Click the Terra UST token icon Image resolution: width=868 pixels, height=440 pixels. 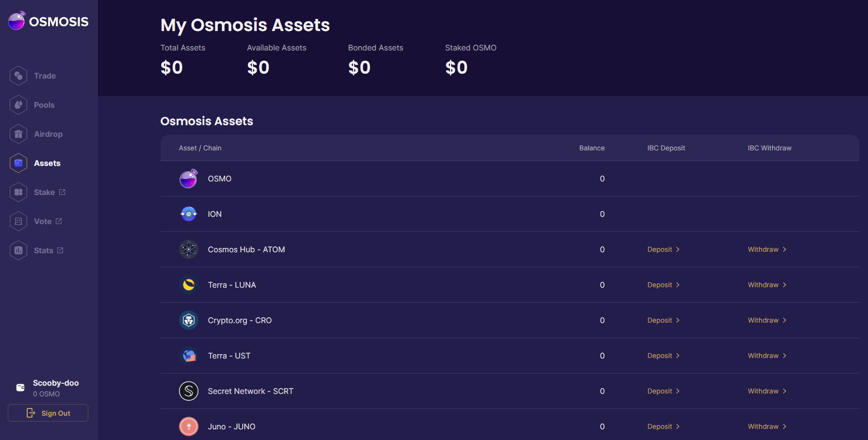[x=189, y=356]
